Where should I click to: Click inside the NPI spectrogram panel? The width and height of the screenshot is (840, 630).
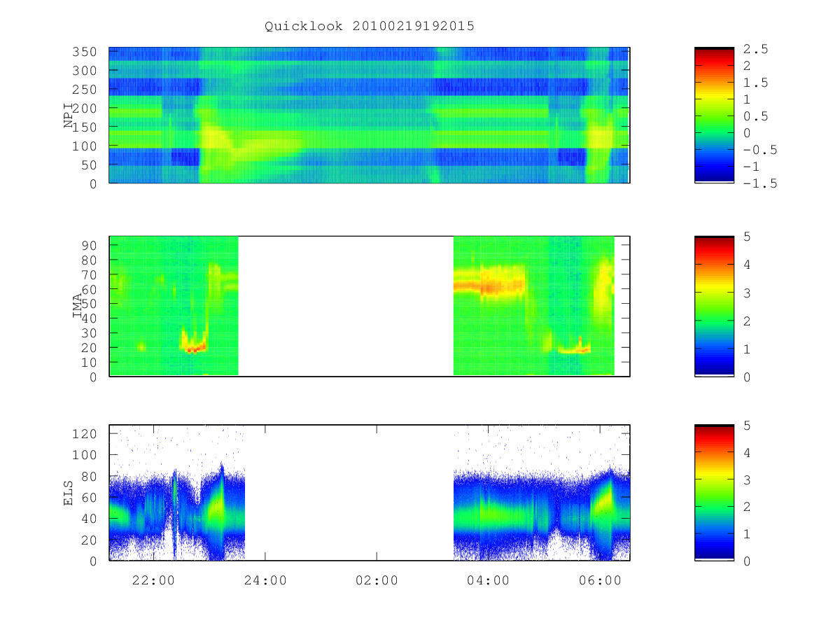point(370,115)
